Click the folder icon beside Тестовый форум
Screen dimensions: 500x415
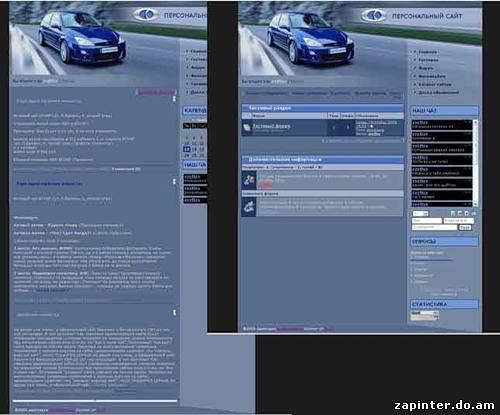pos(247,127)
